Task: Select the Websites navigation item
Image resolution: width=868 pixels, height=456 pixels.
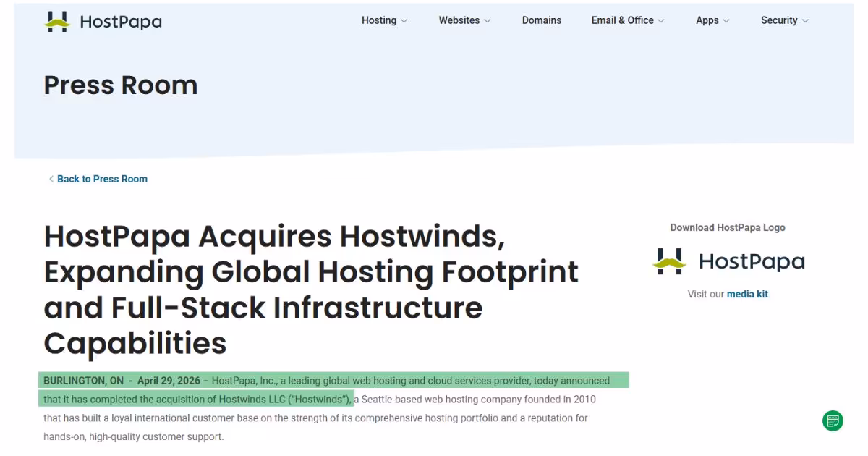Action: (x=459, y=20)
